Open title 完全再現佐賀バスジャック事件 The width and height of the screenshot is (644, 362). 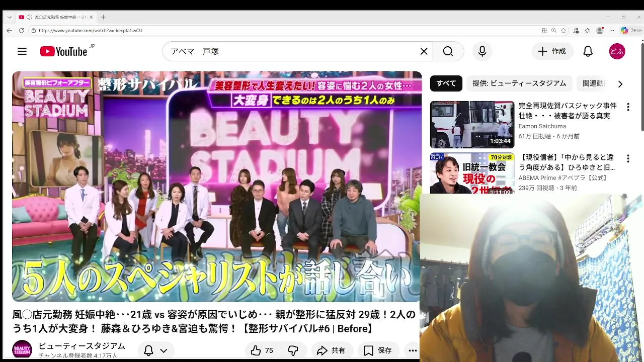click(x=568, y=111)
